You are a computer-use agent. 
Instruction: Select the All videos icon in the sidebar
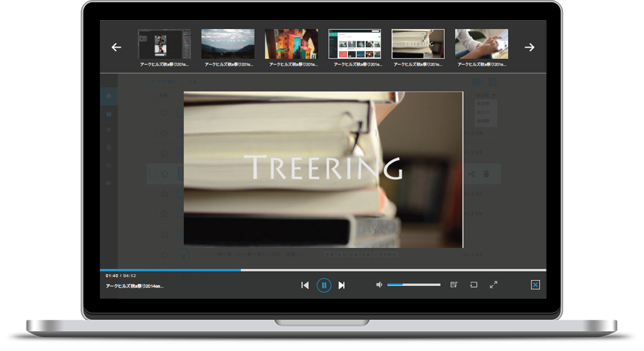(109, 114)
